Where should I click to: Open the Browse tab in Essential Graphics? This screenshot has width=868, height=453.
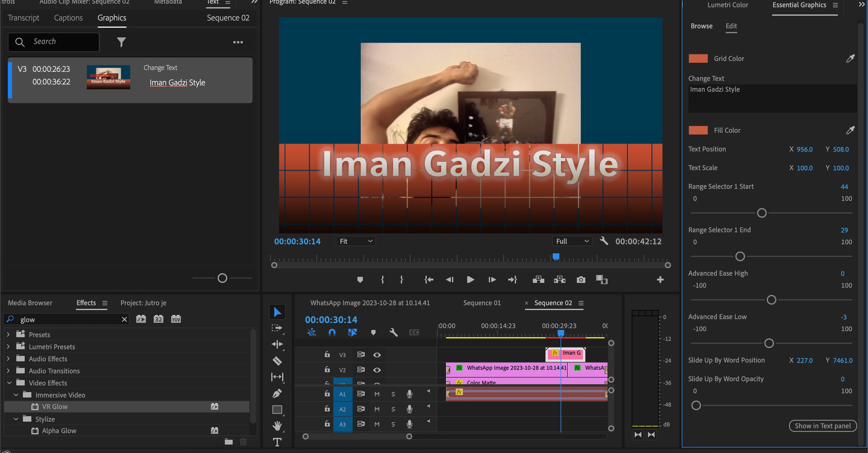point(701,26)
